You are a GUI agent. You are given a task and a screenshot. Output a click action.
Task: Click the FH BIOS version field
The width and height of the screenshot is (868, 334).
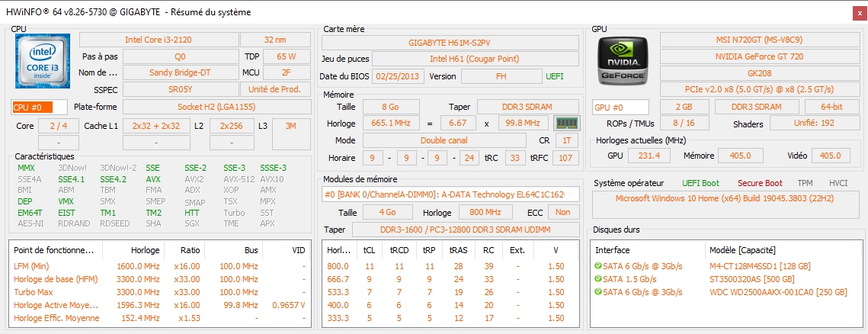(501, 76)
